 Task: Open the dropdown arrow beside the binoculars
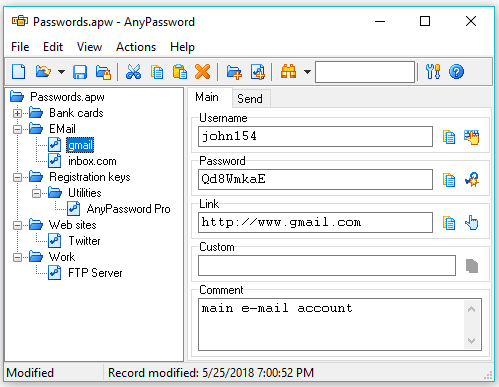point(307,72)
